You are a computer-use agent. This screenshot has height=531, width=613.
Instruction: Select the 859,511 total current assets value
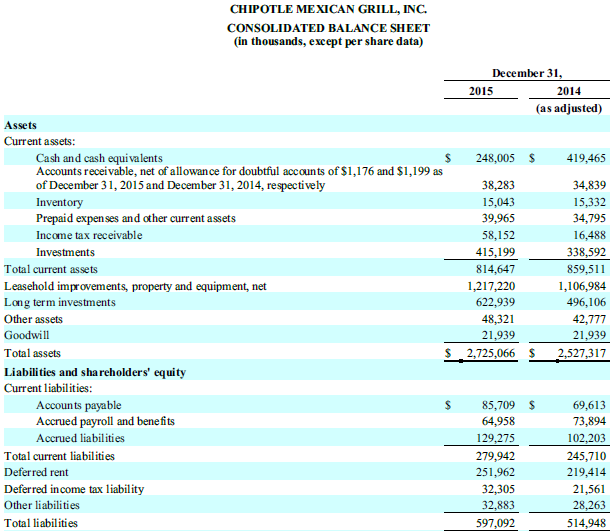point(586,269)
